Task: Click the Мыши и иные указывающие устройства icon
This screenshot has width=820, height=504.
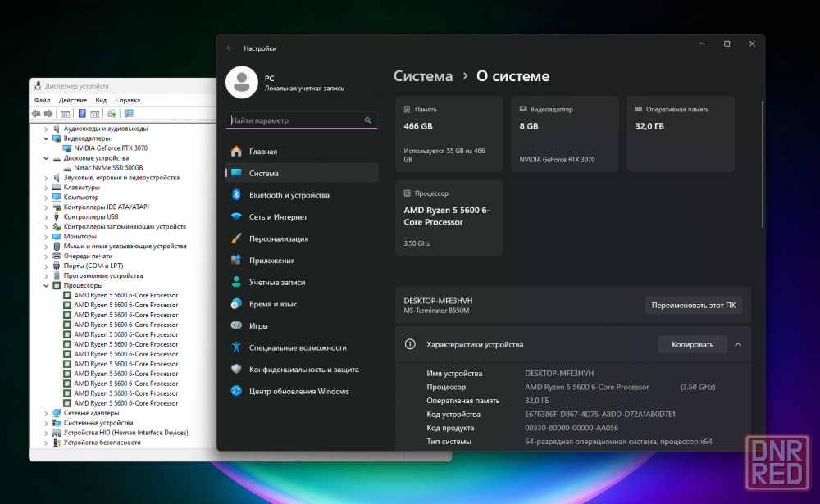Action: [57, 246]
